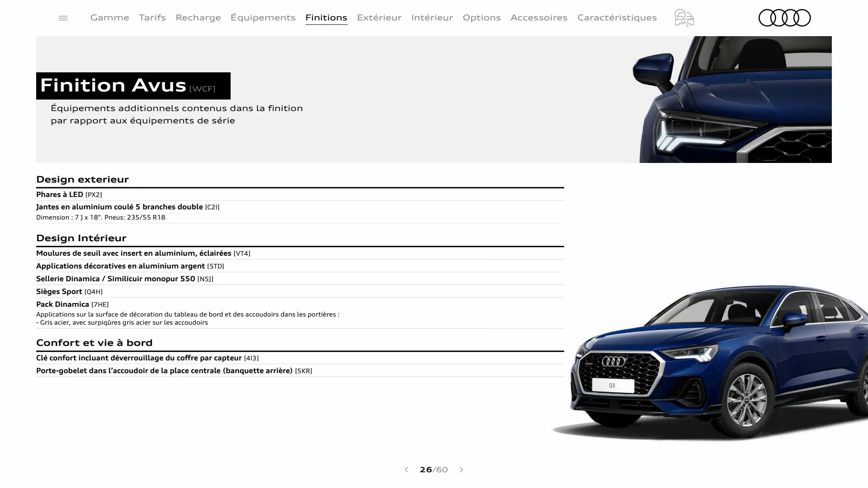Select Porte-gobelet dans l'accoudoir row

300,371
